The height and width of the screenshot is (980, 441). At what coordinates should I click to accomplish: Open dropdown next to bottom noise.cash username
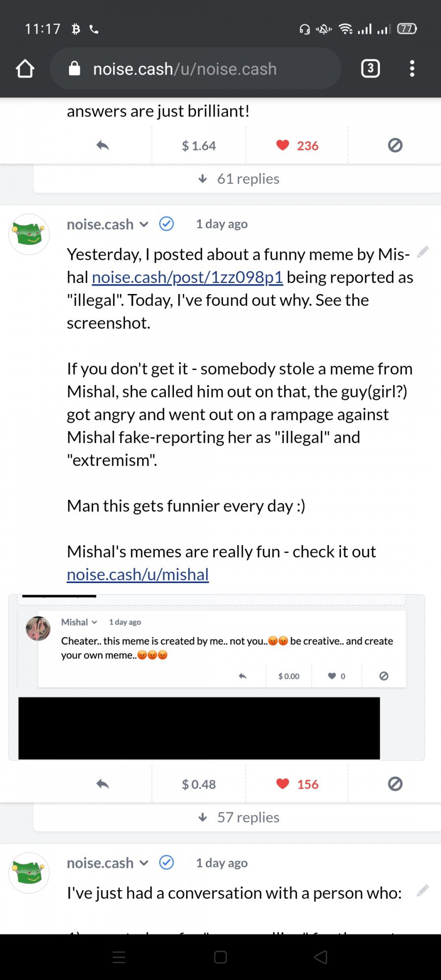(x=144, y=863)
